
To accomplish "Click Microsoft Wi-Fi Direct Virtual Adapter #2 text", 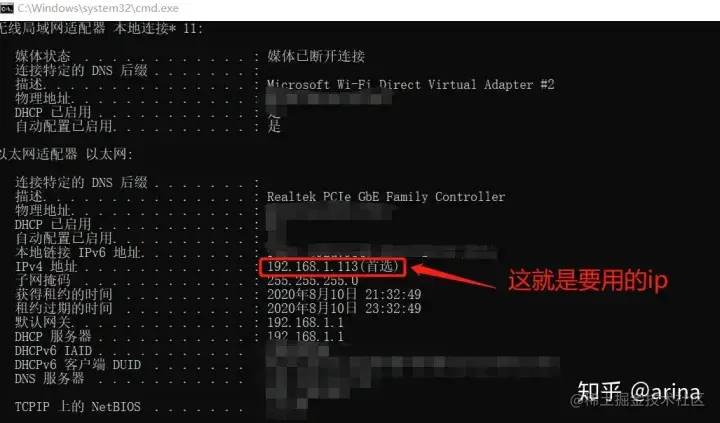I will pos(411,85).
